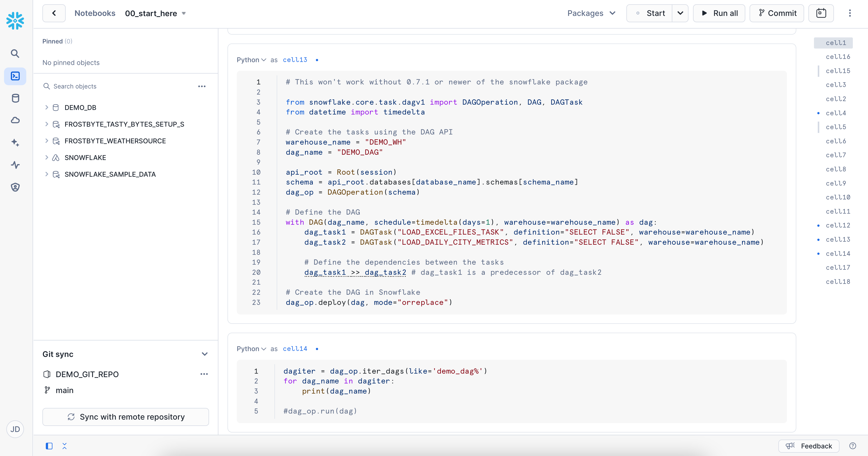The height and width of the screenshot is (456, 868).
Task: Jump to cell12 in the cell outline
Action: [838, 225]
